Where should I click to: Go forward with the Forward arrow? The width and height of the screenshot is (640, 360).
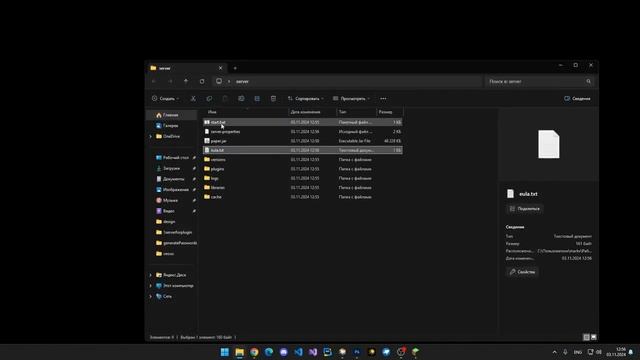pyautogui.click(x=170, y=81)
